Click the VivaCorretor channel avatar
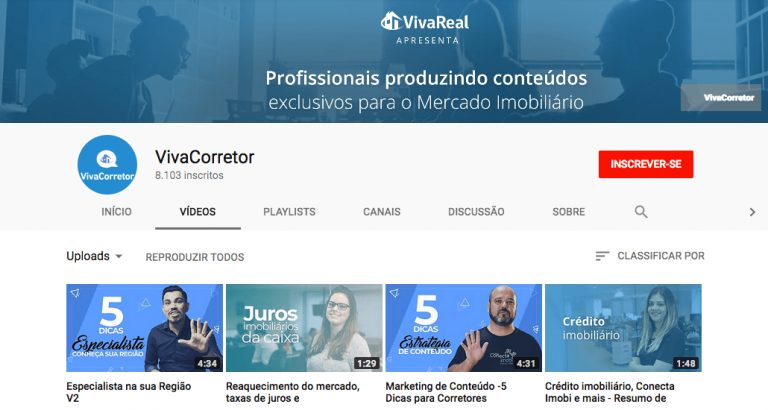The width and height of the screenshot is (768, 410). (x=107, y=165)
